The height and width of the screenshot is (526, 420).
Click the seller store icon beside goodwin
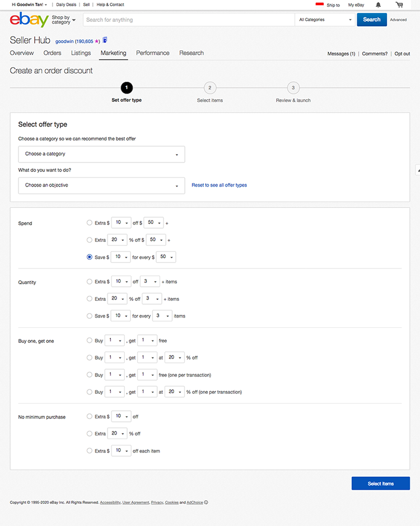click(105, 40)
